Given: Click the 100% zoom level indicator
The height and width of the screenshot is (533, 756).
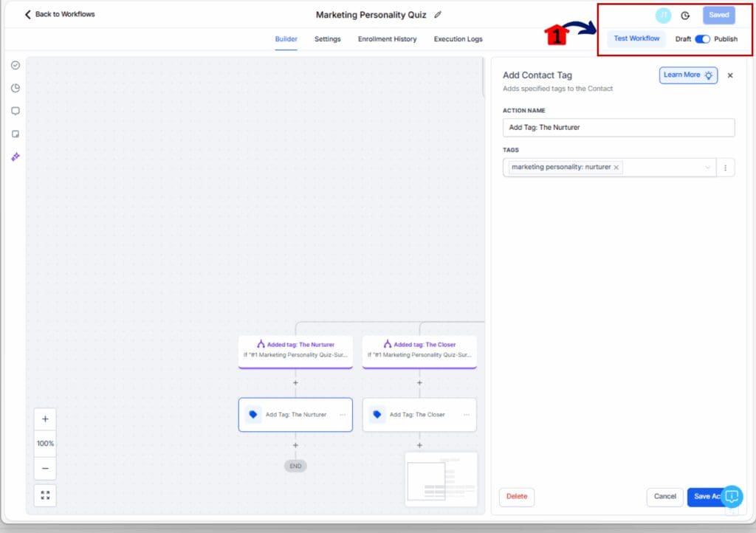Looking at the screenshot, I should pyautogui.click(x=45, y=444).
